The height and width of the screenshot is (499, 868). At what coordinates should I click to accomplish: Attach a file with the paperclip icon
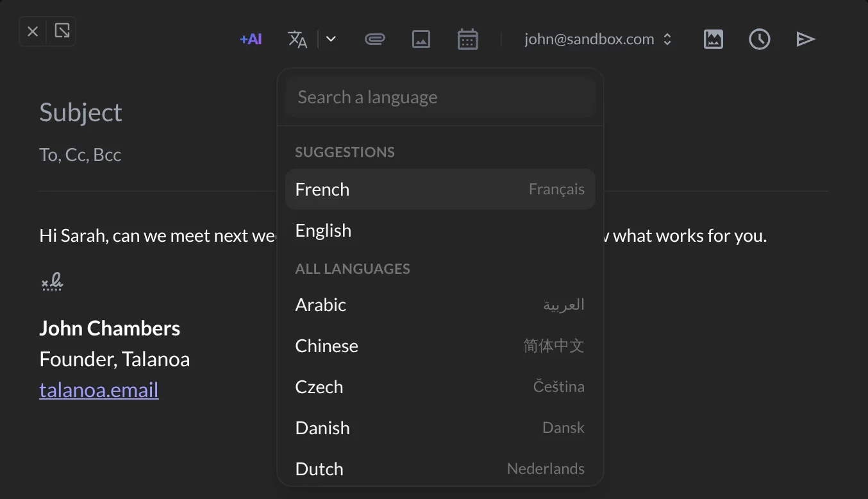tap(374, 39)
